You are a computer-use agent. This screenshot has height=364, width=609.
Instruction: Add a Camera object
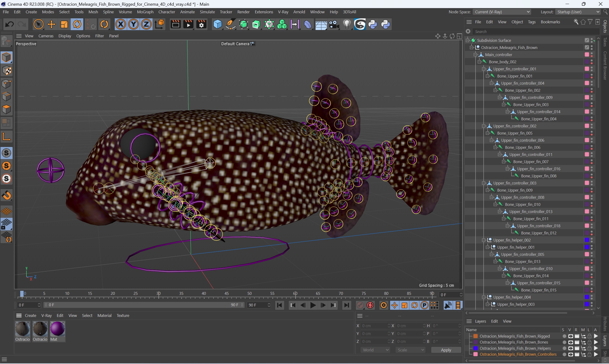(x=334, y=24)
